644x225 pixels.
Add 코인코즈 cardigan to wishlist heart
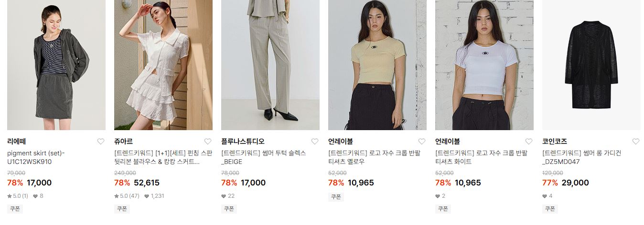(635, 142)
